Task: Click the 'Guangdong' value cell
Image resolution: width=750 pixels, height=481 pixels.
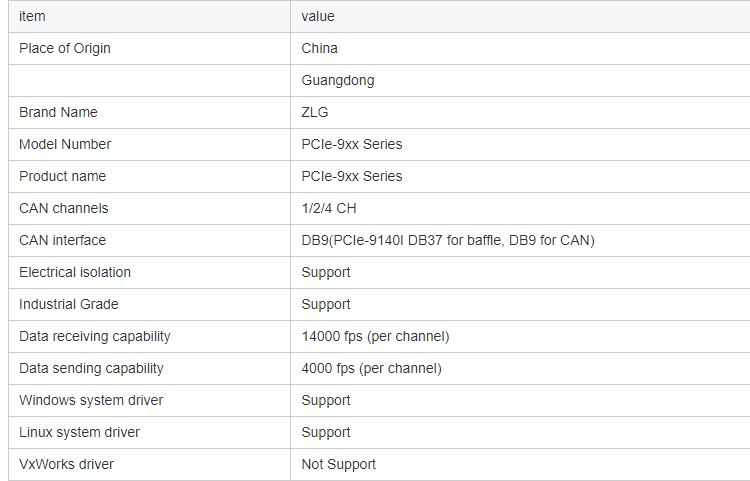Action: pos(520,80)
